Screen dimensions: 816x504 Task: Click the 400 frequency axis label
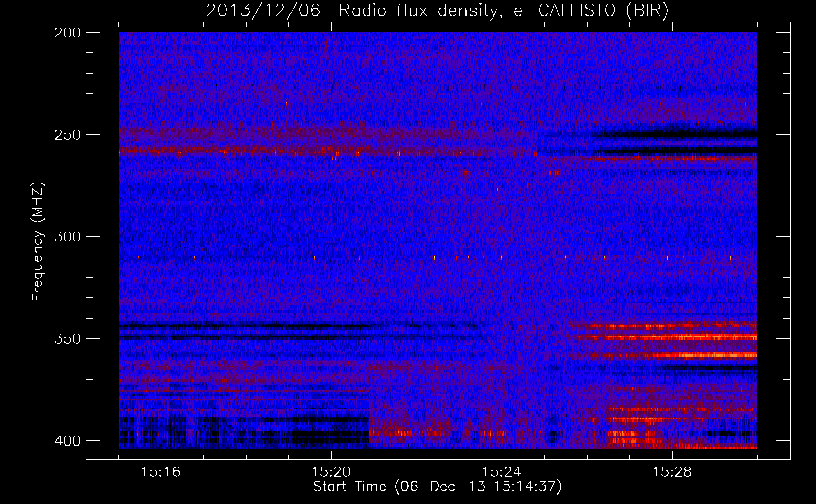point(67,441)
